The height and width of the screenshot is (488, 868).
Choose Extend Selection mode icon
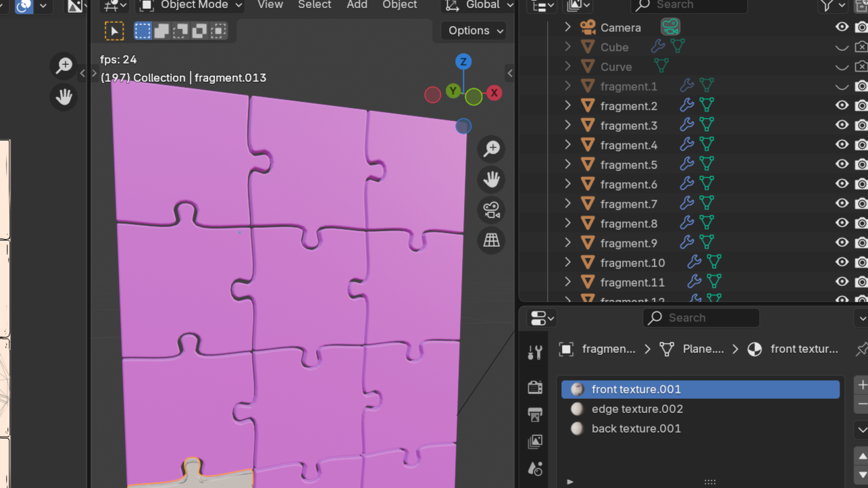click(x=161, y=31)
